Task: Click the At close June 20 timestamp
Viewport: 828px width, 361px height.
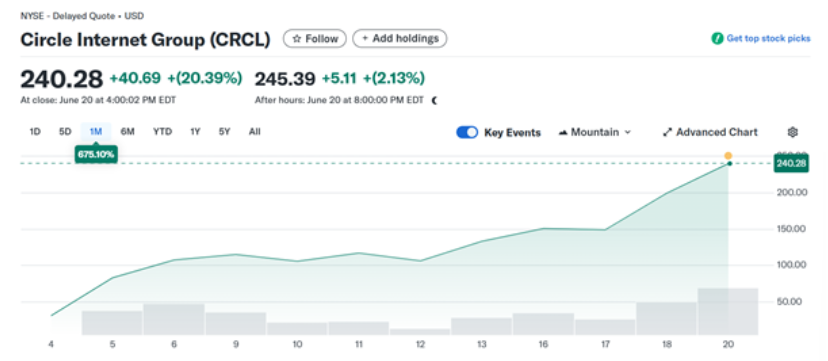Action: click(98, 100)
